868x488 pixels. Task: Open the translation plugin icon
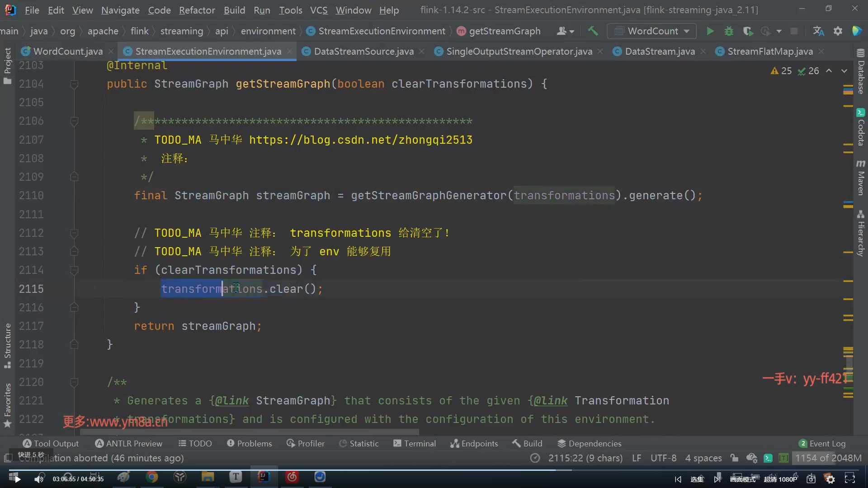click(818, 31)
